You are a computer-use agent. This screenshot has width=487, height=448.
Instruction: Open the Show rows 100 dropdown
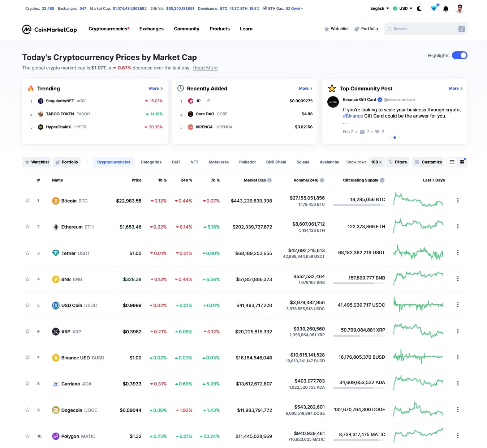pyautogui.click(x=376, y=162)
